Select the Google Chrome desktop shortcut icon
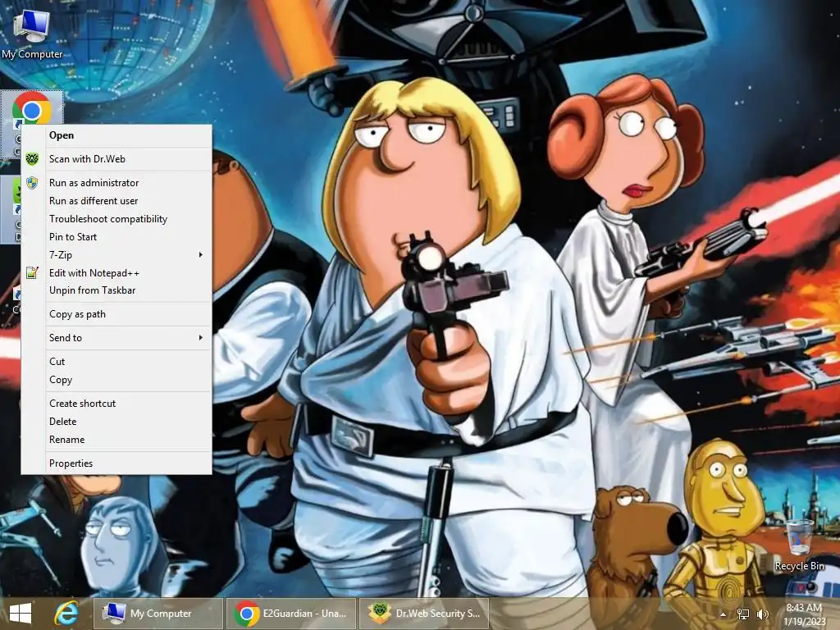840x630 pixels. pyautogui.click(x=32, y=110)
